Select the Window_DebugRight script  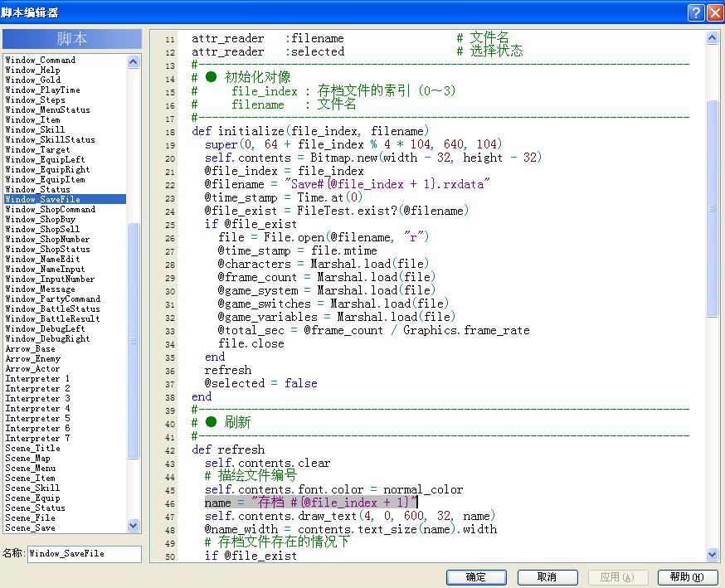coord(47,339)
